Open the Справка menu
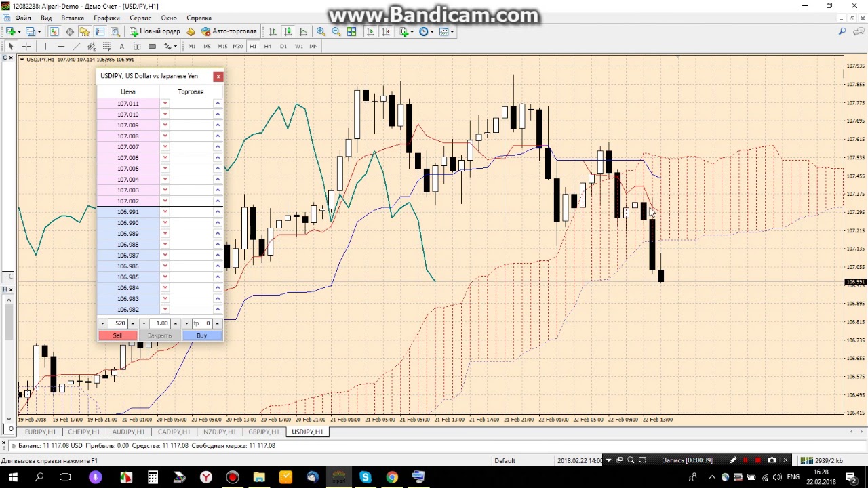 [x=199, y=18]
